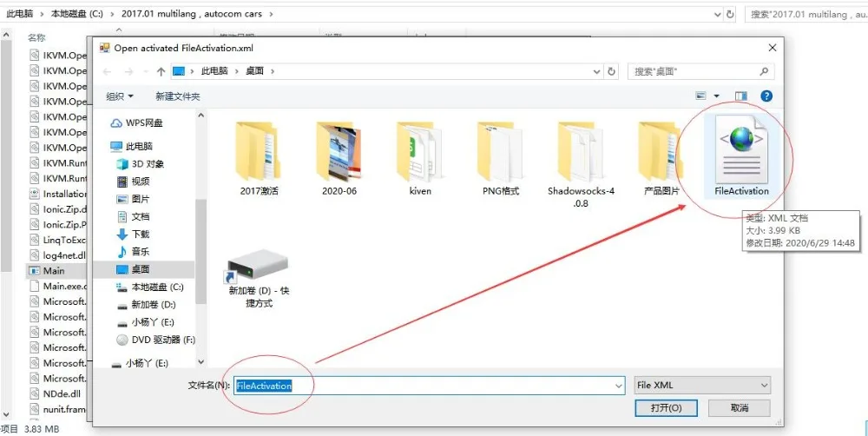Screen dimensions: 868x436
Task: Open the kiven folder
Action: point(420,151)
